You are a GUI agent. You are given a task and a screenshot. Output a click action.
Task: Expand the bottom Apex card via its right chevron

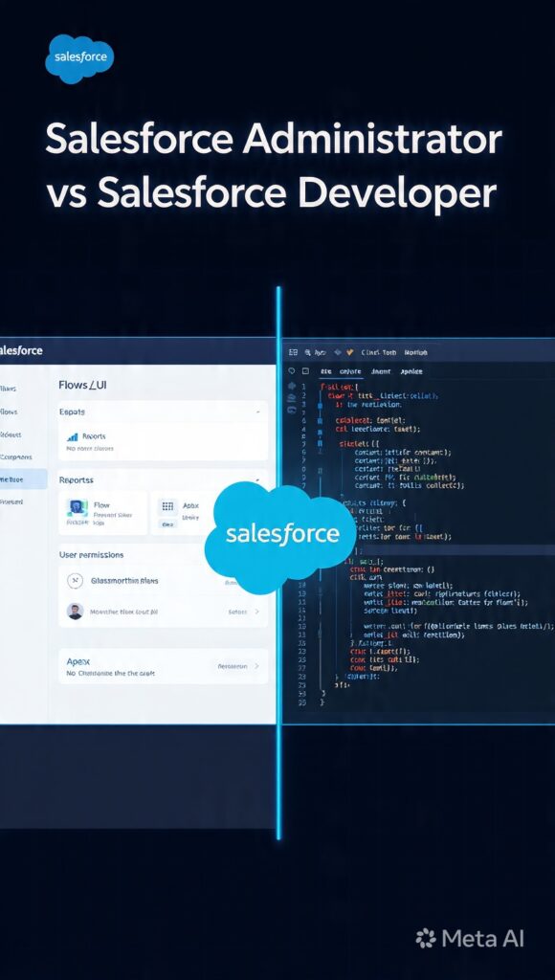(256, 666)
